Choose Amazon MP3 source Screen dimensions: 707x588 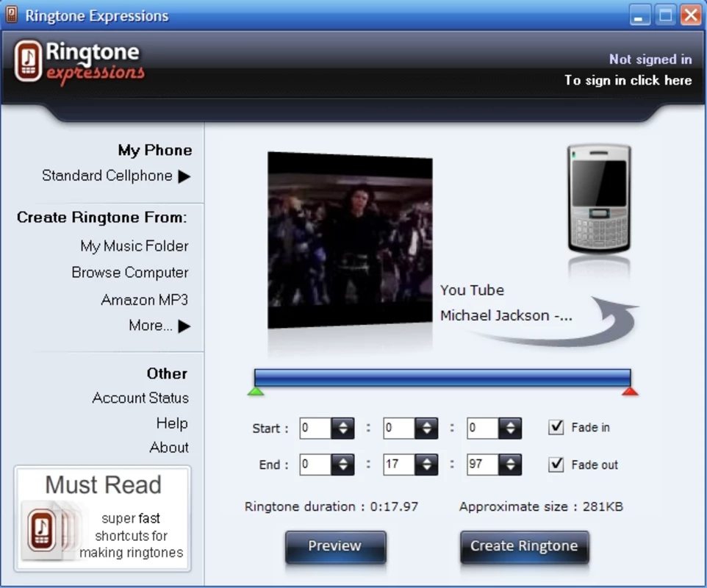144,299
